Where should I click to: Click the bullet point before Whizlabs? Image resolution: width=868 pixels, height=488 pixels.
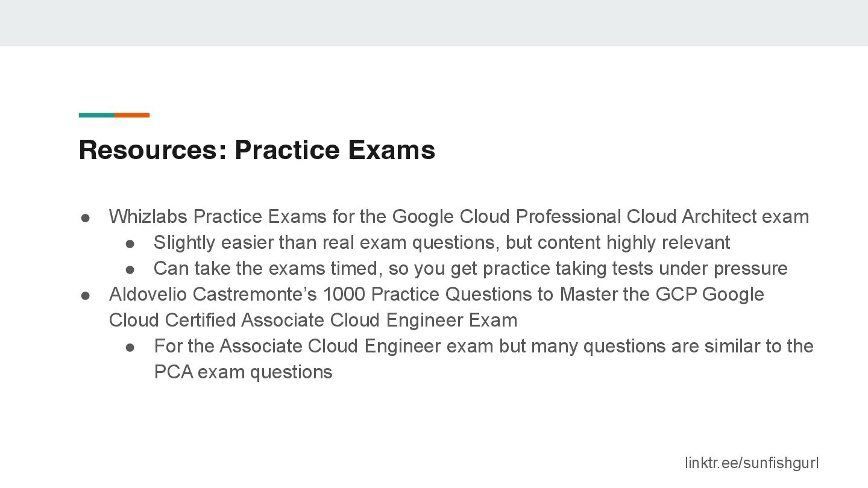[86, 217]
